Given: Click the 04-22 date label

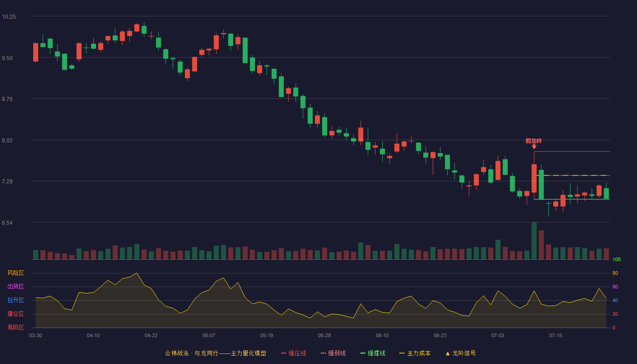Looking at the screenshot, I should click(x=151, y=335).
